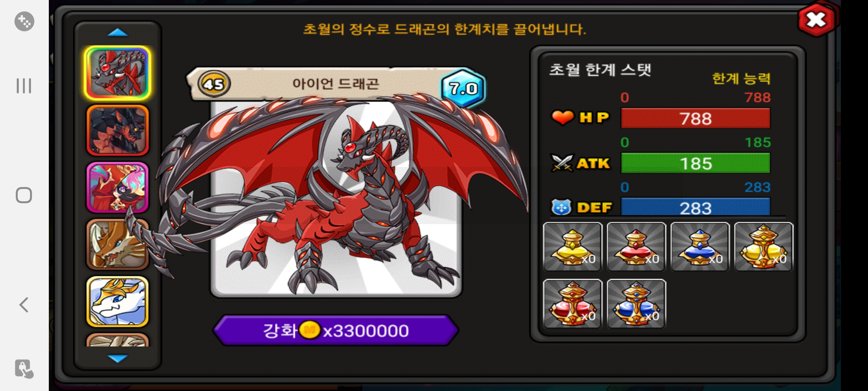Select the large ornate blue potion
The image size is (868, 391).
click(637, 304)
